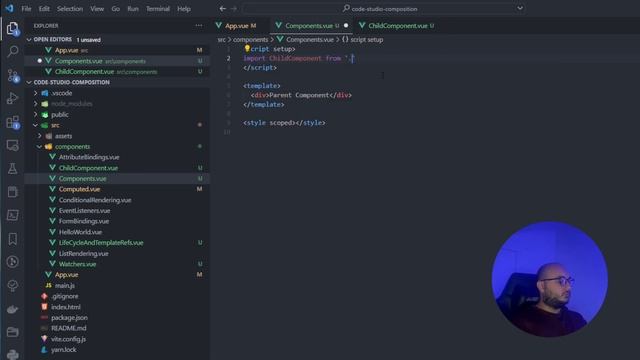Open Help menu
Viewport: 640px width, 360px height.
(184, 9)
